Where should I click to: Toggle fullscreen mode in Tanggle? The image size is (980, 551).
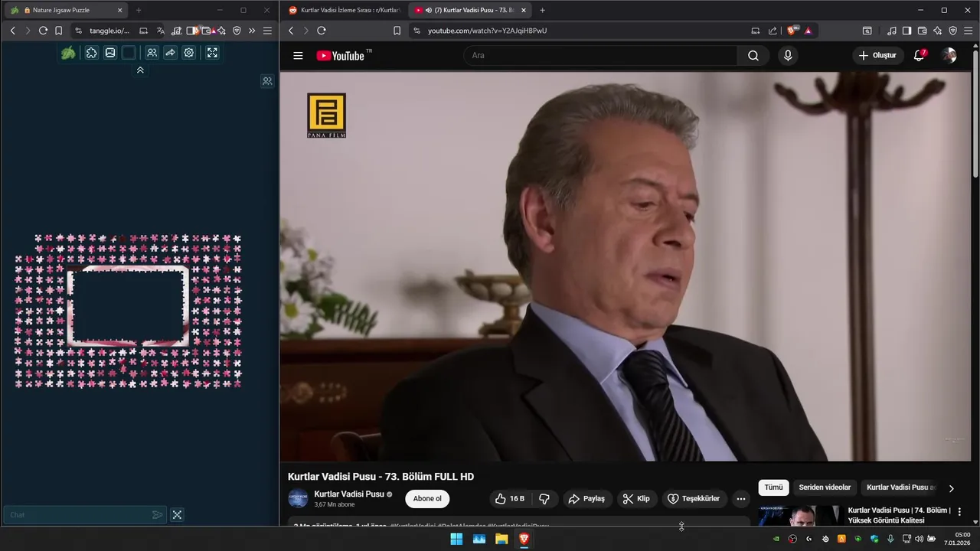point(212,53)
